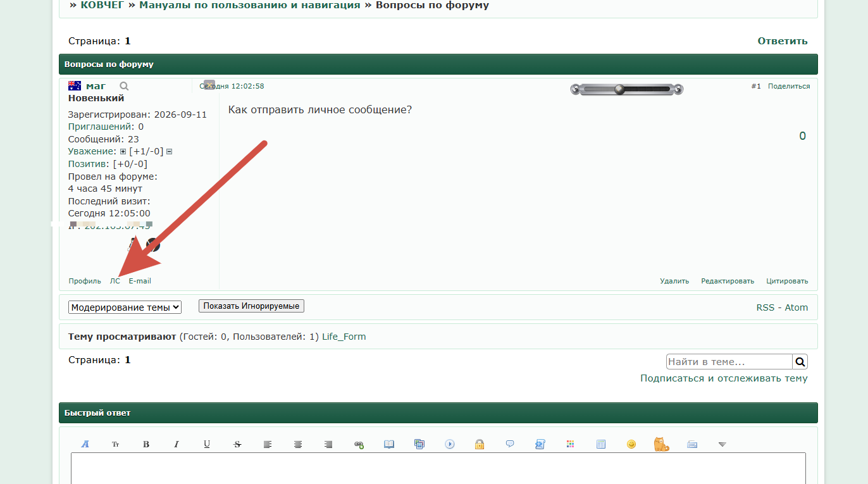The image size is (868, 484).
Task: Open the Модерирование темы dropdown
Action: [x=125, y=307]
